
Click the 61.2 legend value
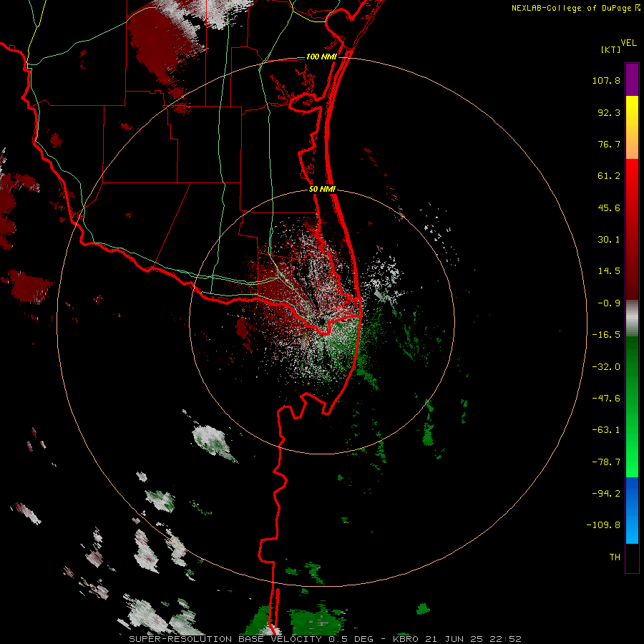[x=609, y=176]
